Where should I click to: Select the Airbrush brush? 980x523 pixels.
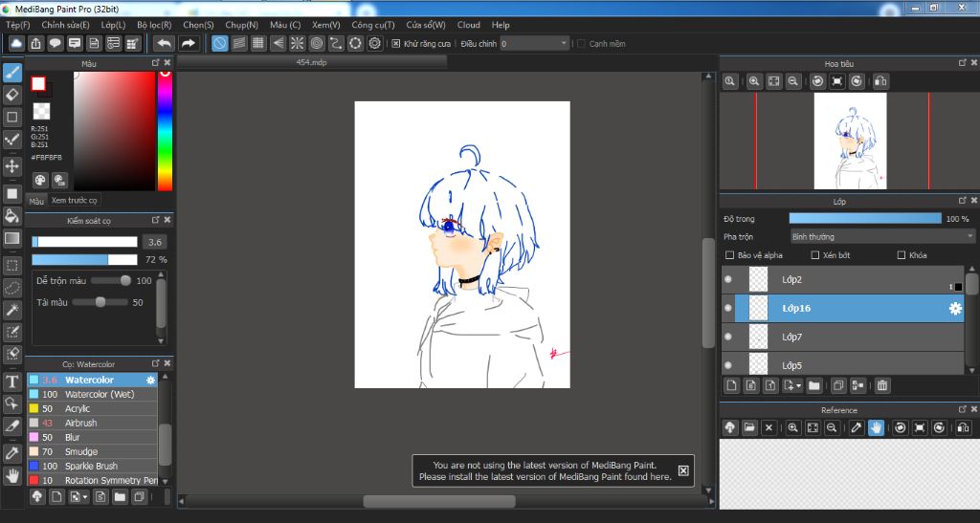(92, 424)
